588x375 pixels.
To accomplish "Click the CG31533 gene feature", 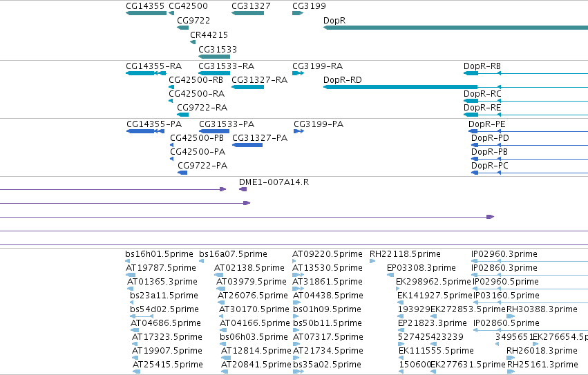I will (x=214, y=57).
